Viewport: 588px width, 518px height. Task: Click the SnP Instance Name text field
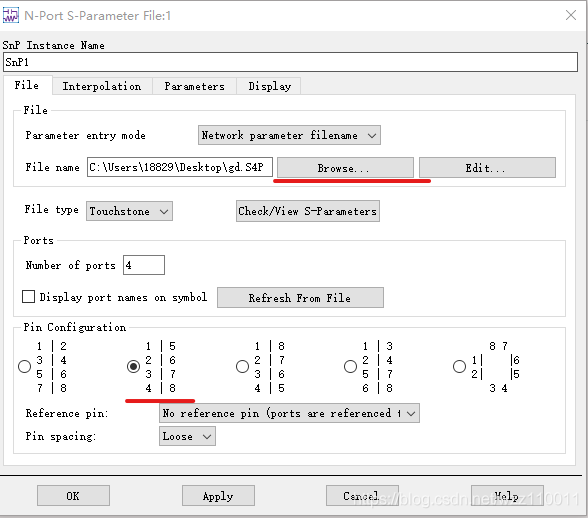pos(290,62)
